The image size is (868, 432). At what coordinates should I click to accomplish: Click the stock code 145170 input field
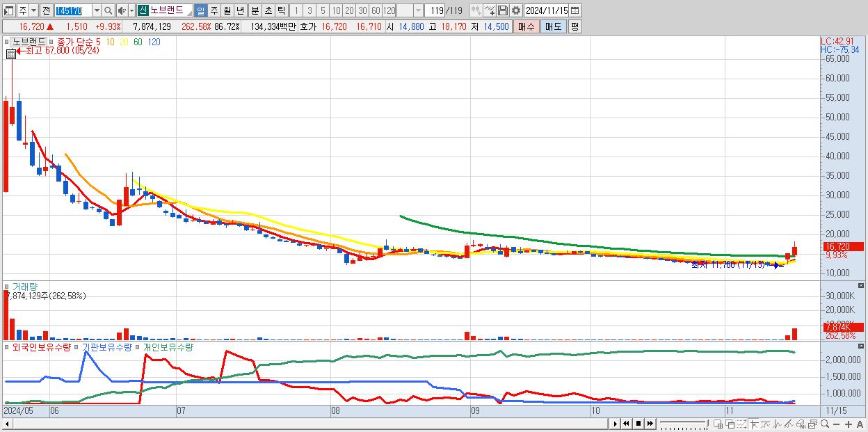73,10
